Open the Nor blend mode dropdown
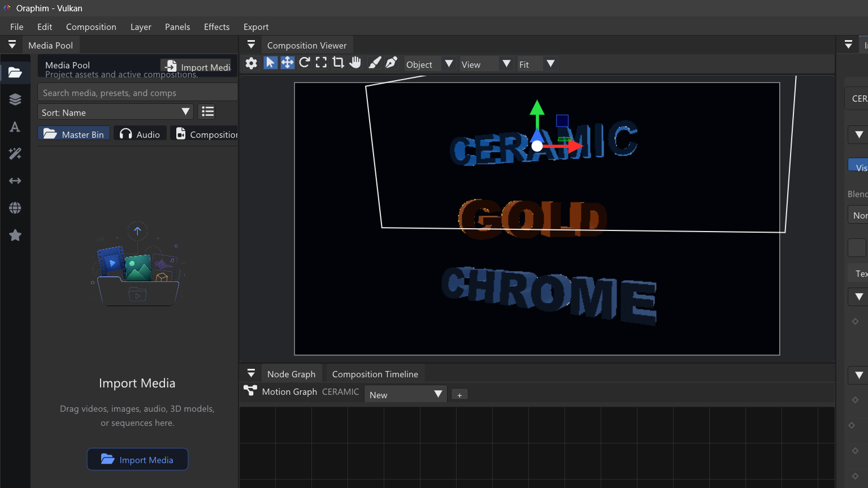The height and width of the screenshot is (488, 868). [x=858, y=215]
